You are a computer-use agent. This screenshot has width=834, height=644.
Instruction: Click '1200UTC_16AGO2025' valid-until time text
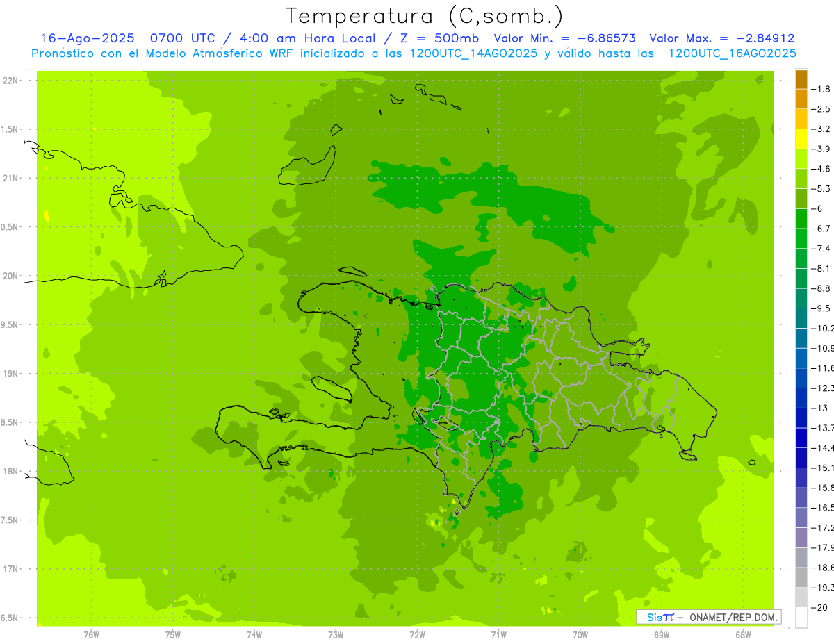(732, 53)
